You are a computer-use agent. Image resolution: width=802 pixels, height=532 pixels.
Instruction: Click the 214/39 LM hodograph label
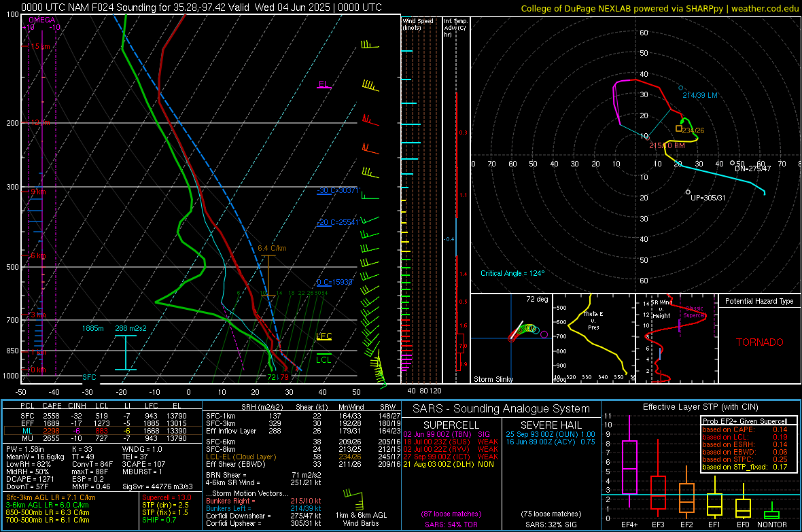click(699, 95)
